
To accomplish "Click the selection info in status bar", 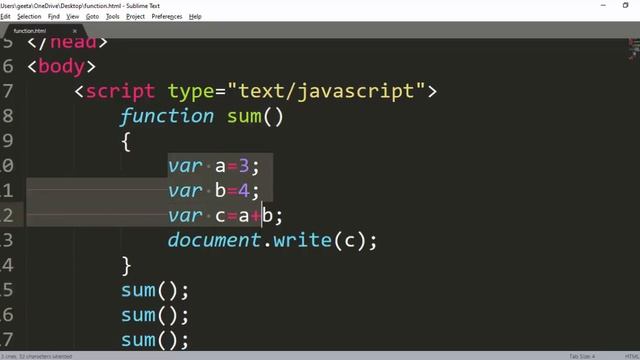I will coord(36,356).
